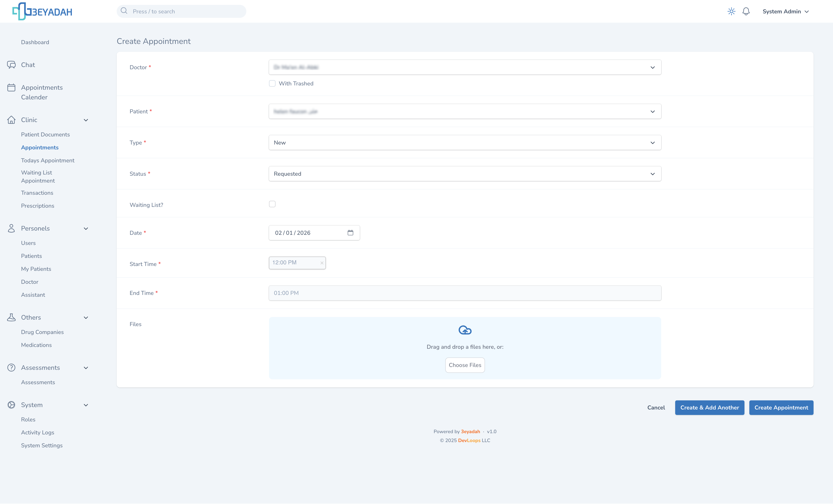Open the Doctor dropdown
The width and height of the screenshot is (833, 504).
[465, 67]
